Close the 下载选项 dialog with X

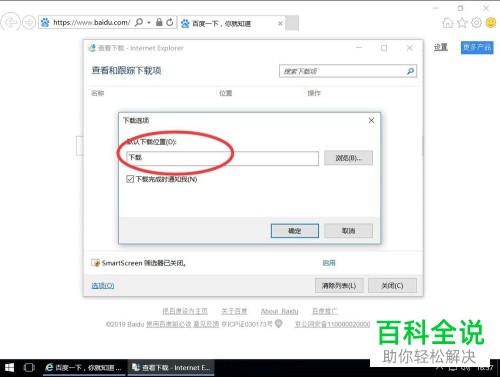click(371, 120)
